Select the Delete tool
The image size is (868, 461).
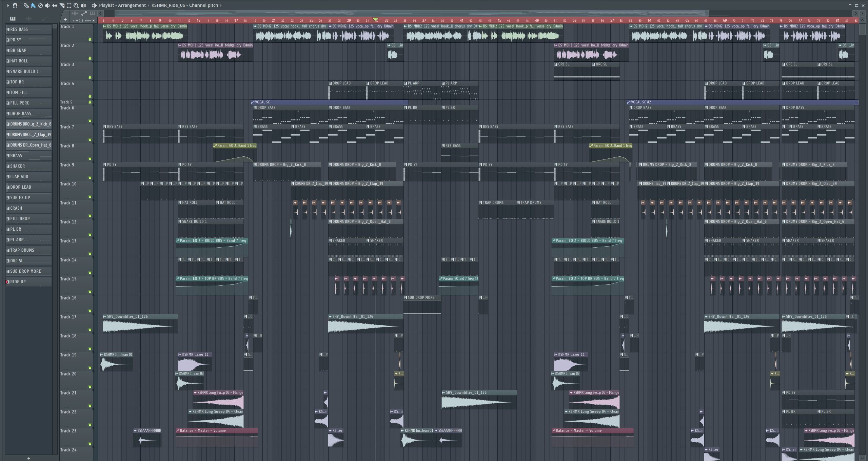(x=40, y=5)
